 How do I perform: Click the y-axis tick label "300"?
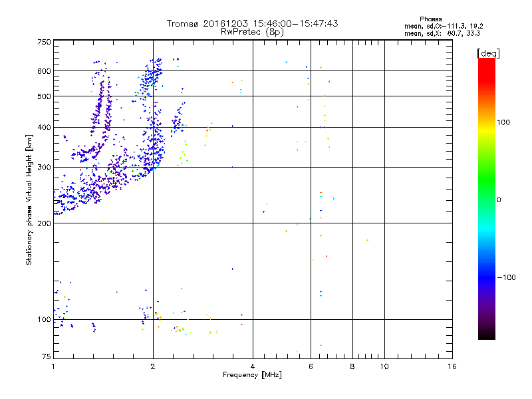tap(44, 168)
